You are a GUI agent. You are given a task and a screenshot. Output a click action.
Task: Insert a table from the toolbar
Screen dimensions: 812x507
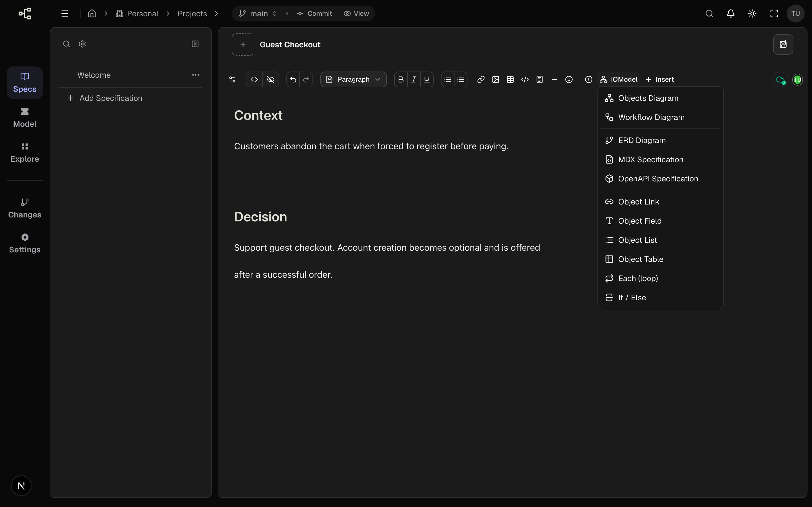click(510, 79)
